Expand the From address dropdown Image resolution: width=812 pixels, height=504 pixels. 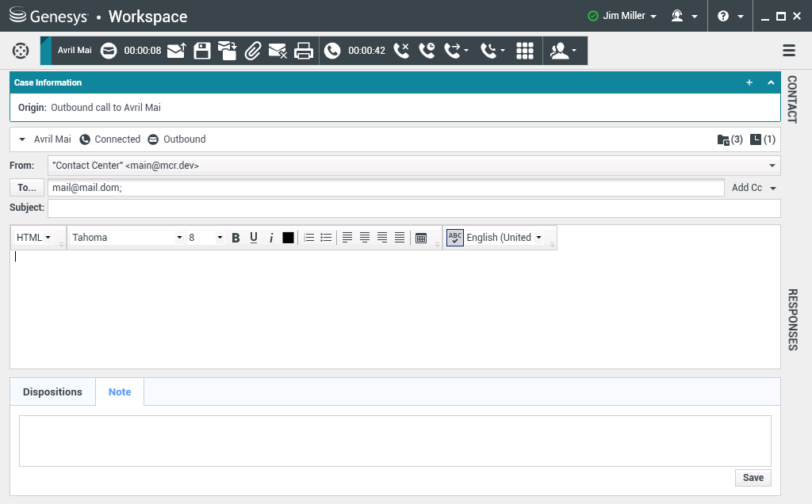(x=772, y=166)
